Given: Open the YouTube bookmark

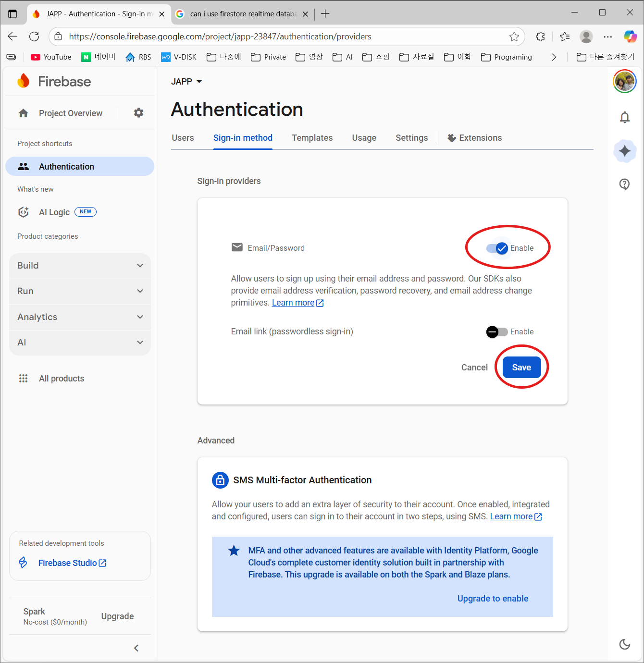Looking at the screenshot, I should [51, 57].
